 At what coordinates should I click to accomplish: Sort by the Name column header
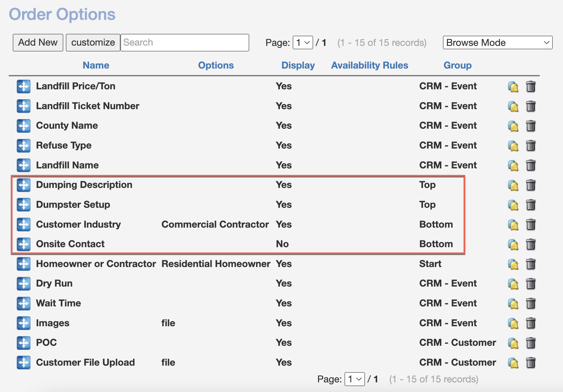96,65
